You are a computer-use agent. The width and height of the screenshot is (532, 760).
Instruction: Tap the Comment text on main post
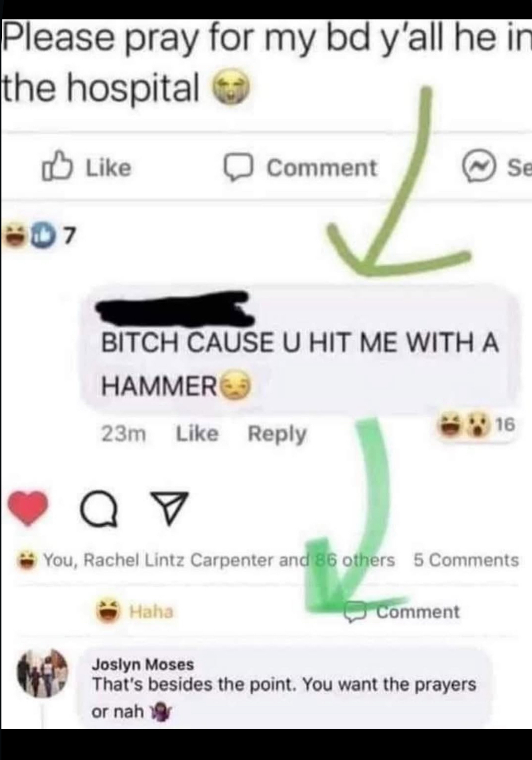322,168
